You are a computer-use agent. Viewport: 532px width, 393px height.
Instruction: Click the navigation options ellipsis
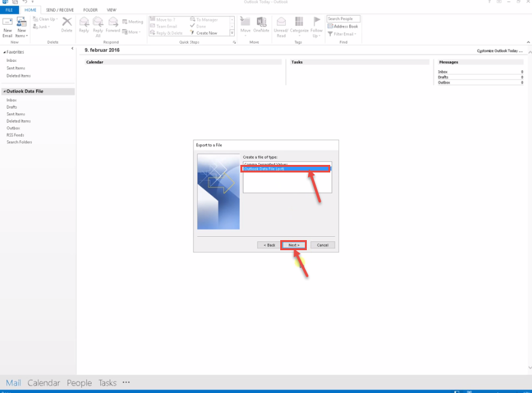[127, 382]
